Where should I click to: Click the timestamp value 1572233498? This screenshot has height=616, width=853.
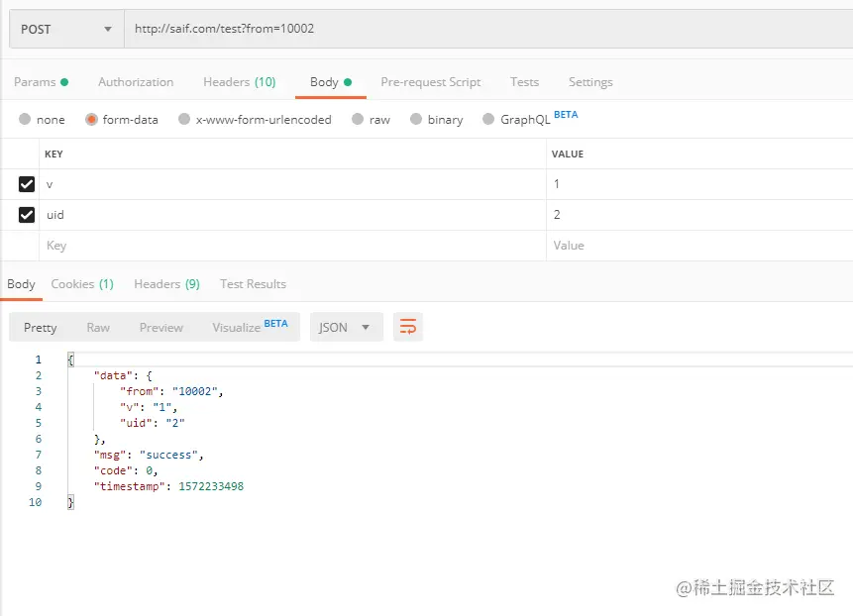211,486
